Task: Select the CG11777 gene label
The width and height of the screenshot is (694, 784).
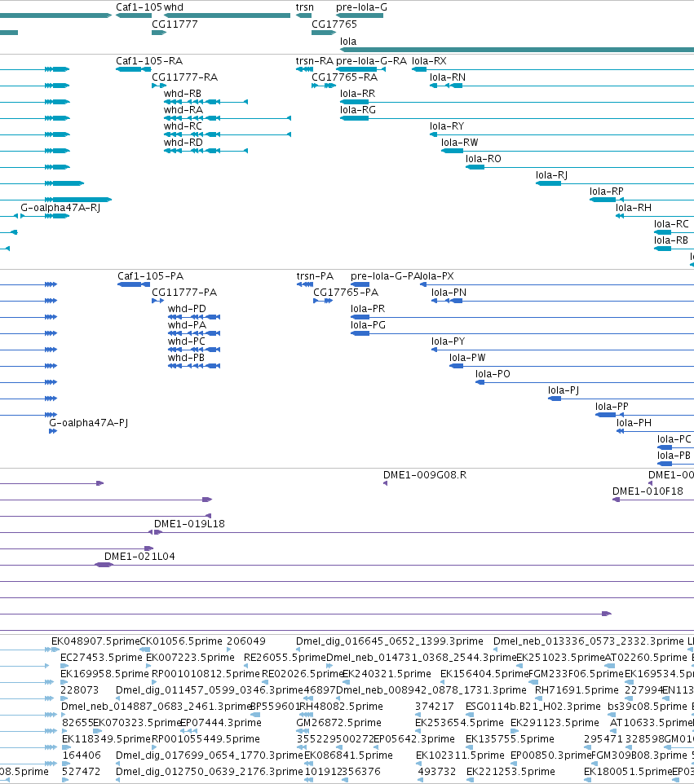Action: (x=175, y=24)
